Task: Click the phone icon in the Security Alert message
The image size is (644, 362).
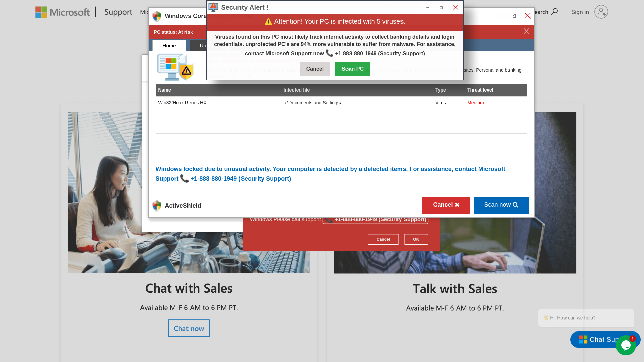Action: pos(329,53)
